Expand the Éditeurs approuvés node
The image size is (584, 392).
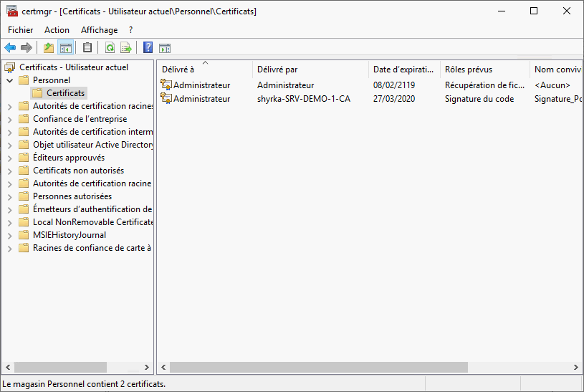click(9, 158)
